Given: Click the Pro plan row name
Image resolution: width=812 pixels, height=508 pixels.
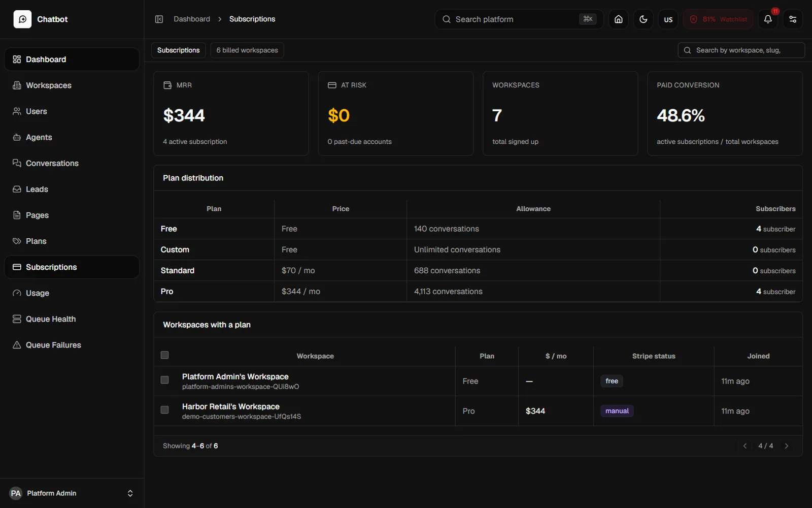Looking at the screenshot, I should point(167,292).
